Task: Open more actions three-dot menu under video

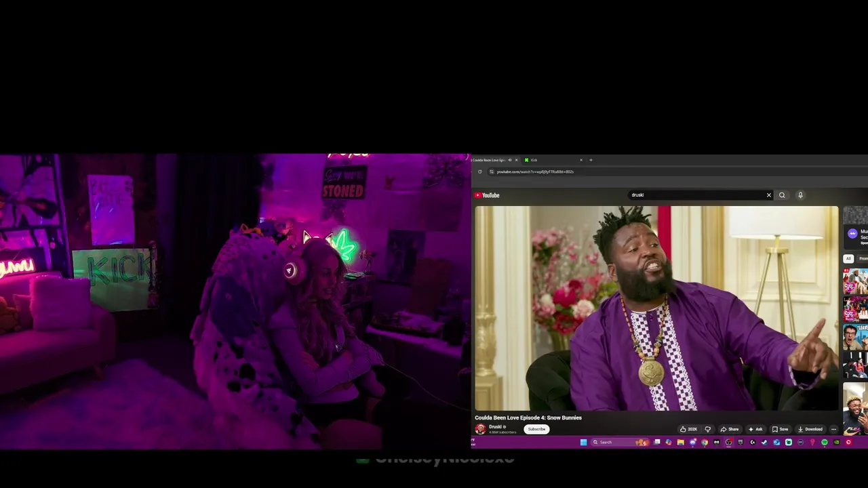Action: tap(833, 429)
